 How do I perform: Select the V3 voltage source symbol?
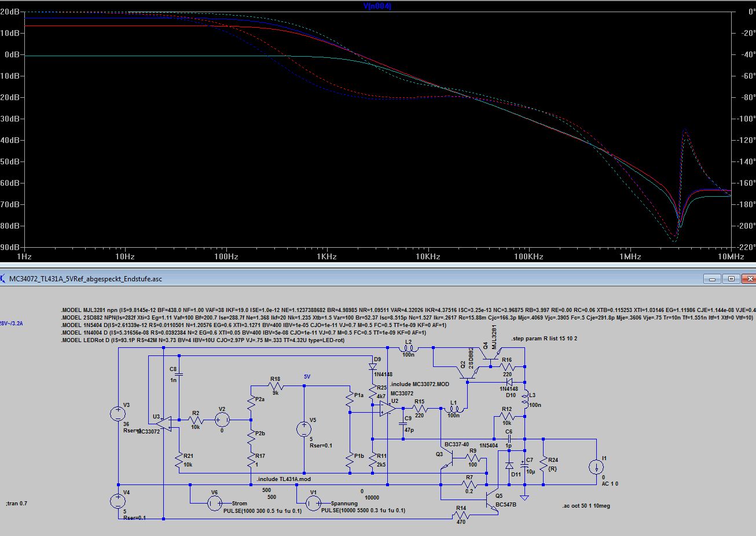(118, 413)
